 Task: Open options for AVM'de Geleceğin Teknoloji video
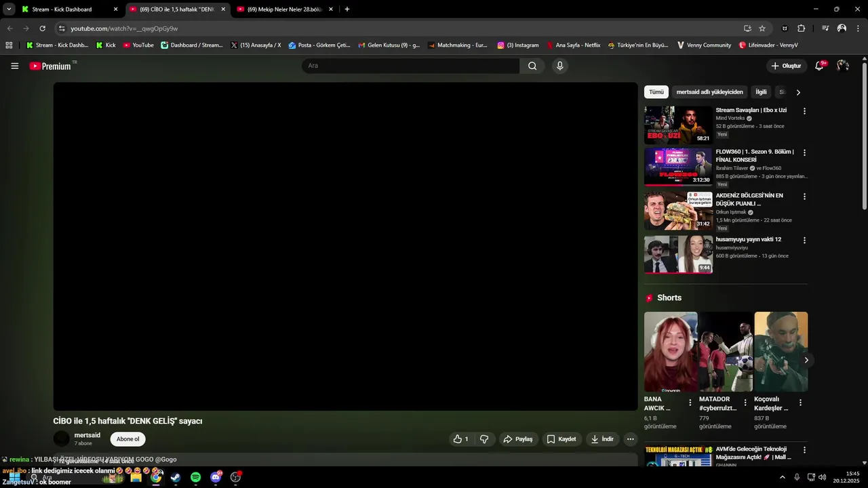coord(804,450)
